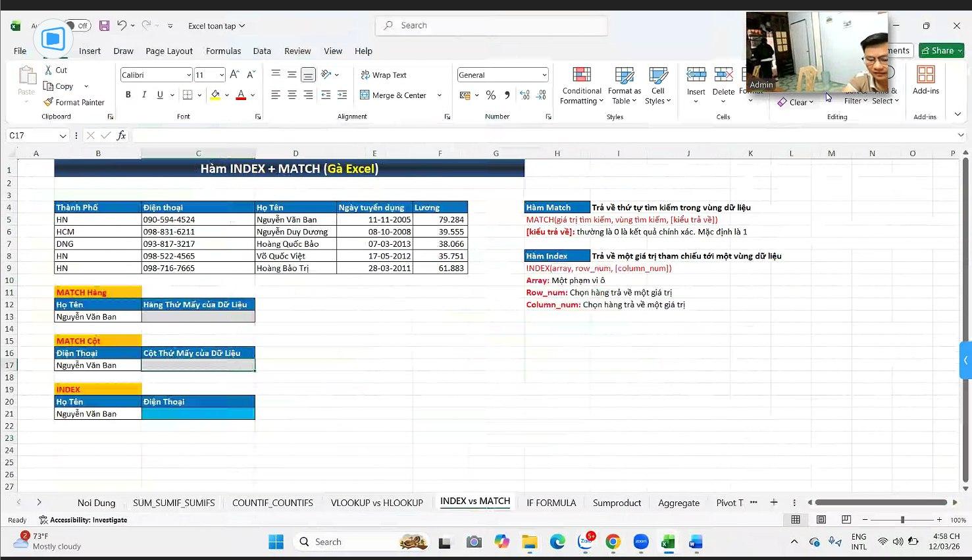The image size is (972, 560).
Task: Toggle Wrap Text
Action: pos(383,75)
